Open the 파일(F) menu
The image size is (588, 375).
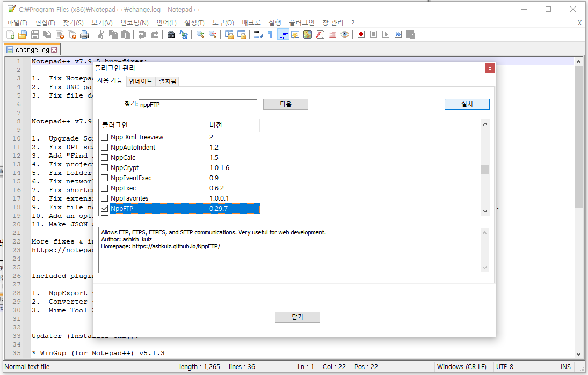click(17, 23)
